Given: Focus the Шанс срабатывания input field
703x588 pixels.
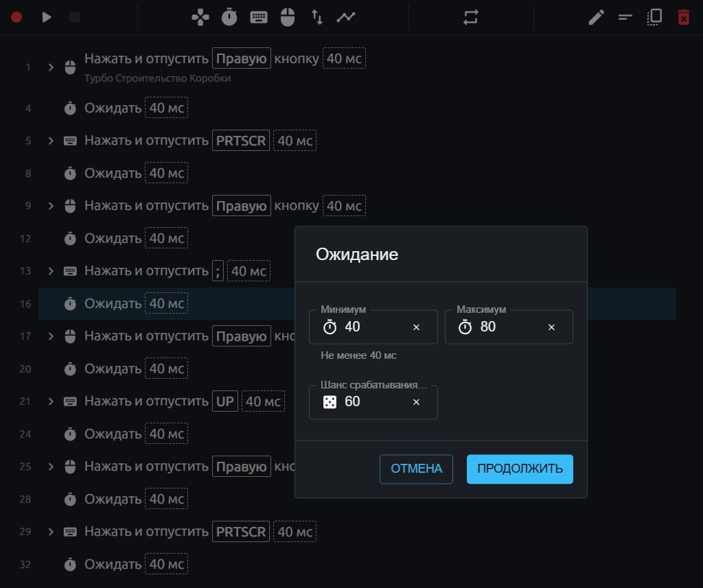Looking at the screenshot, I should (373, 402).
